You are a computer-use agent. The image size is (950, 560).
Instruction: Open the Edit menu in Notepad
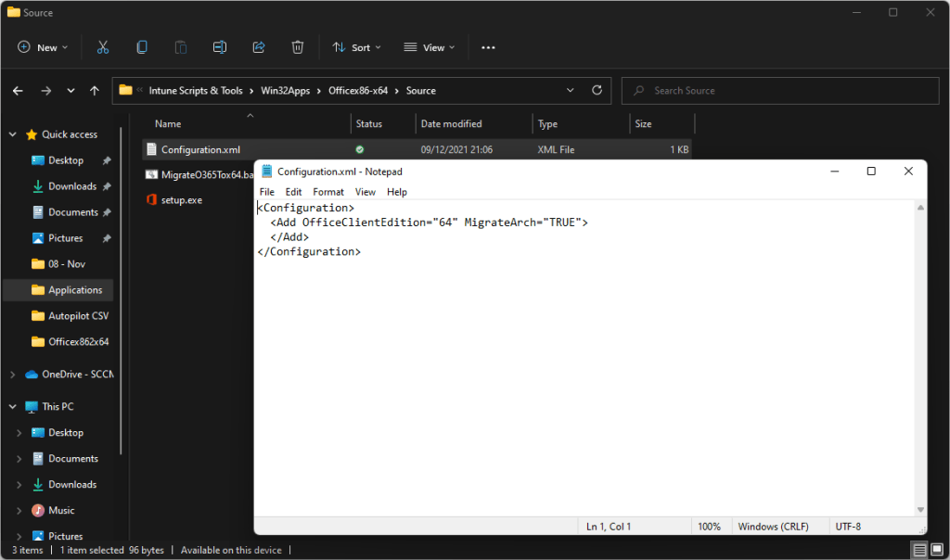tap(293, 192)
